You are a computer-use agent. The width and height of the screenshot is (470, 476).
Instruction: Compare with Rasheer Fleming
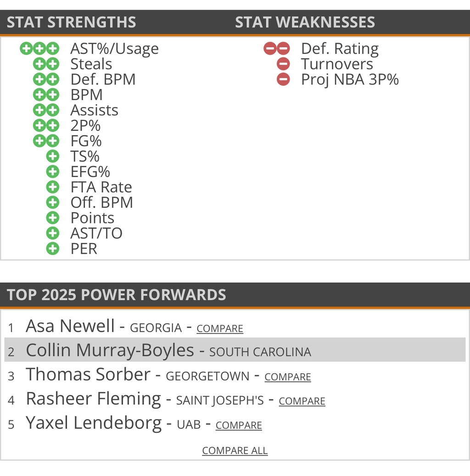point(302,401)
